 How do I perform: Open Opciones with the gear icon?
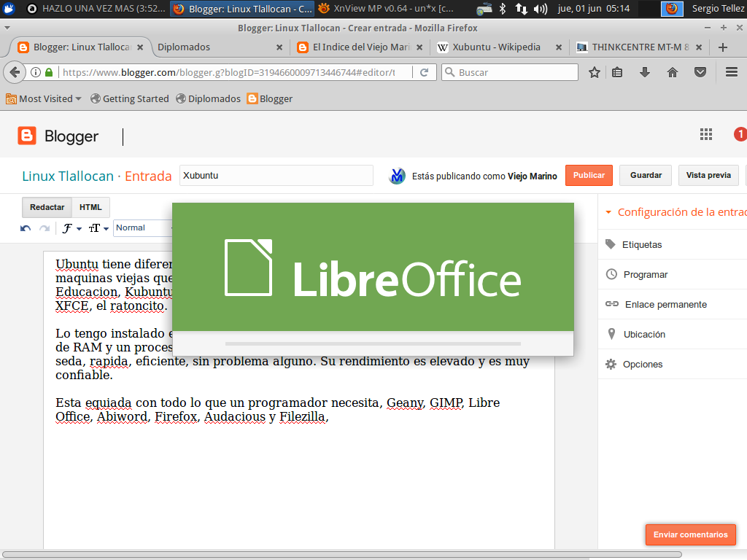(610, 364)
